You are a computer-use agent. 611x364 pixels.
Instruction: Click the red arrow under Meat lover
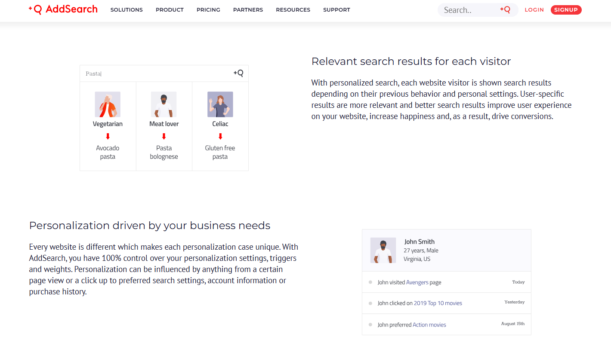164,136
